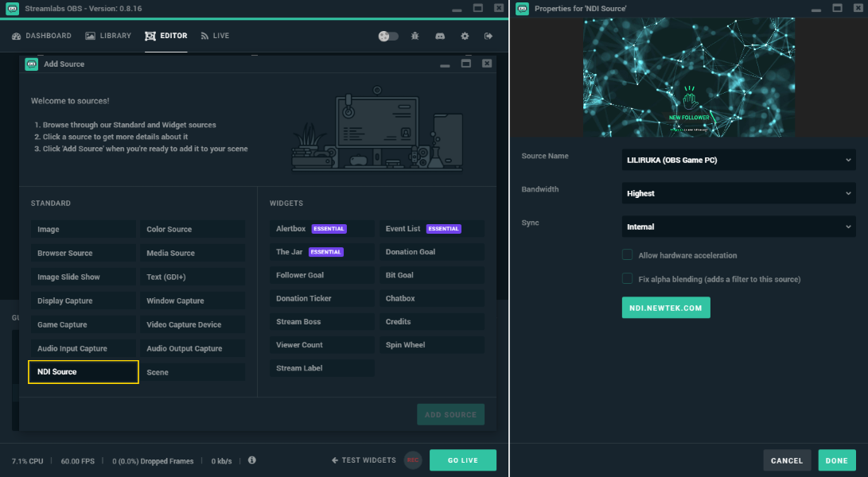Select Display Capture source
This screenshot has width=868, height=477.
point(83,301)
